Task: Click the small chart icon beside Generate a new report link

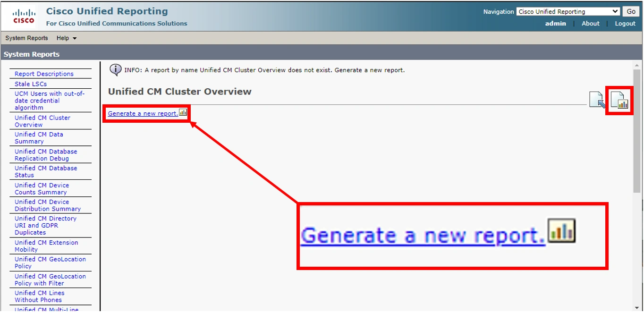Action: (183, 112)
